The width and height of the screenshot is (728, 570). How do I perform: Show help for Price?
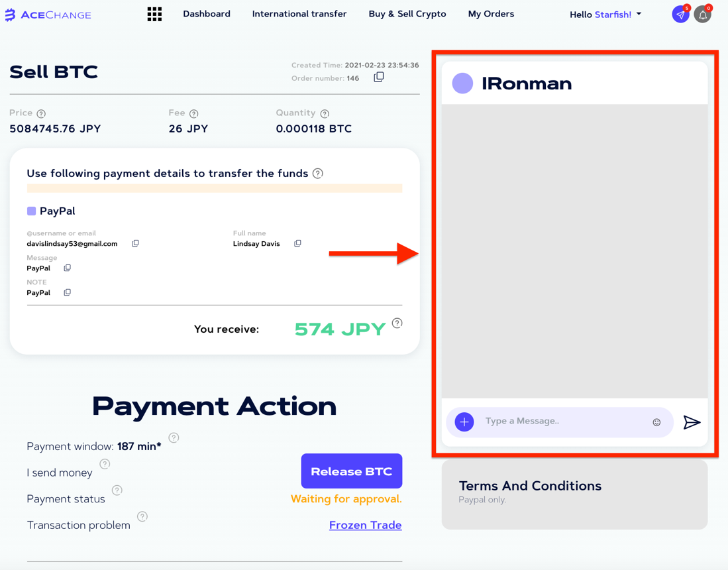point(41,113)
